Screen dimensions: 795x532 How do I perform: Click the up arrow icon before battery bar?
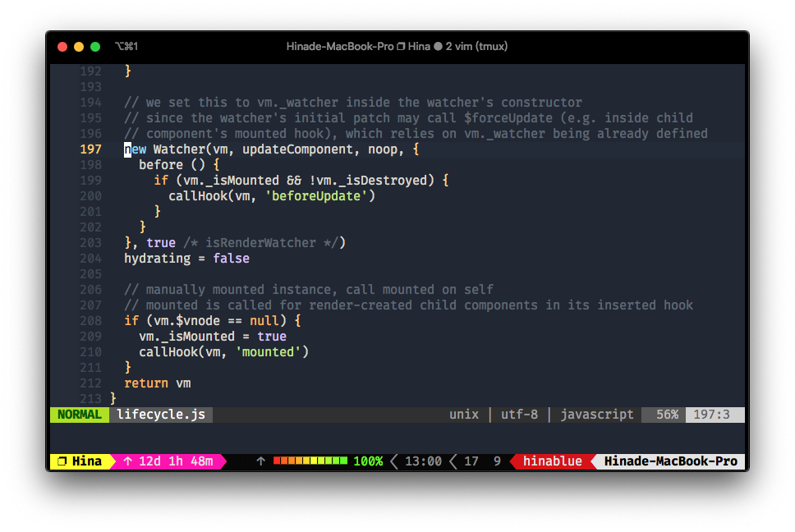point(260,461)
